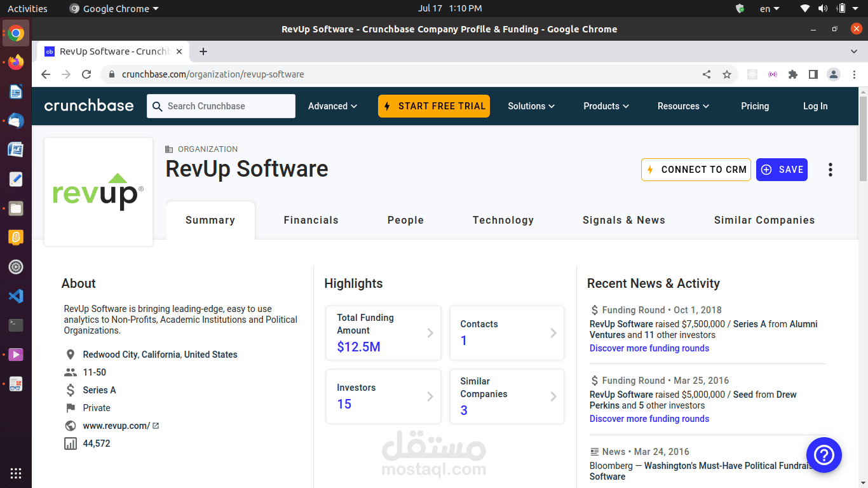
Task: Open Thunderbird mail from dock
Action: [x=16, y=121]
